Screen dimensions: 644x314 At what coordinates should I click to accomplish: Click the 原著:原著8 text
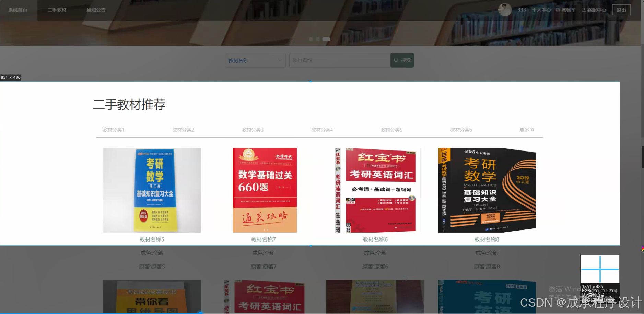coord(487,266)
